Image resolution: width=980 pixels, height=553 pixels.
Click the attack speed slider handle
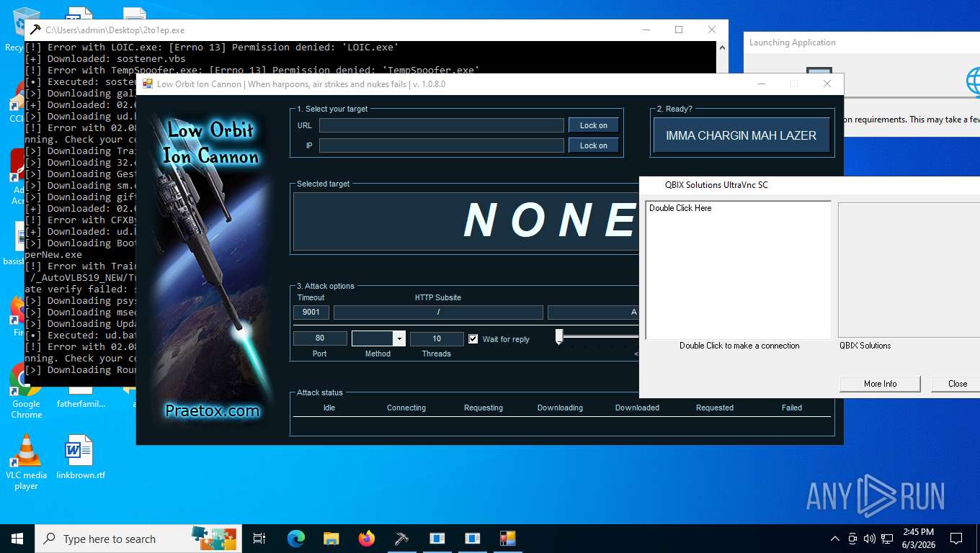(559, 336)
